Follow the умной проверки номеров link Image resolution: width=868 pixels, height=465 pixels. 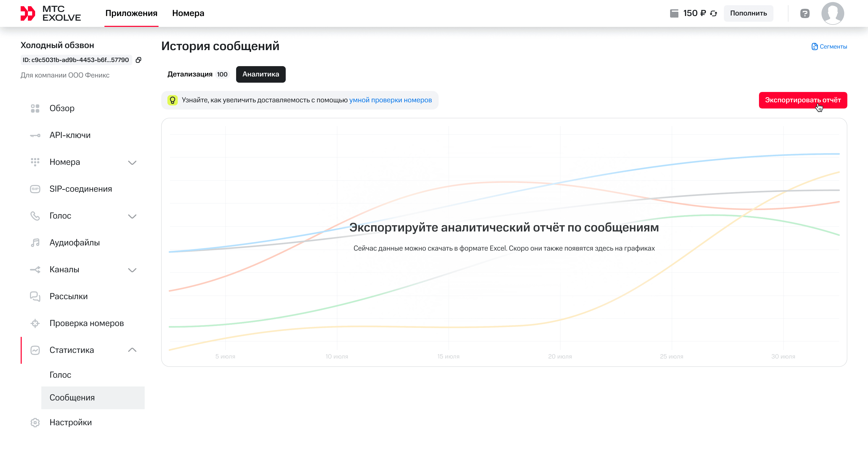pyautogui.click(x=391, y=100)
